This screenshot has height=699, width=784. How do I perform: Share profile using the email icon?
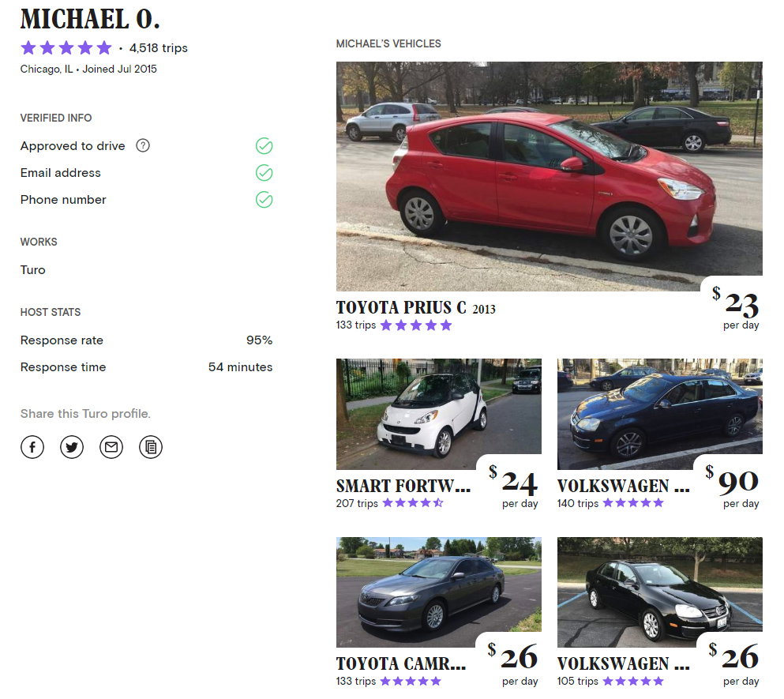point(111,447)
